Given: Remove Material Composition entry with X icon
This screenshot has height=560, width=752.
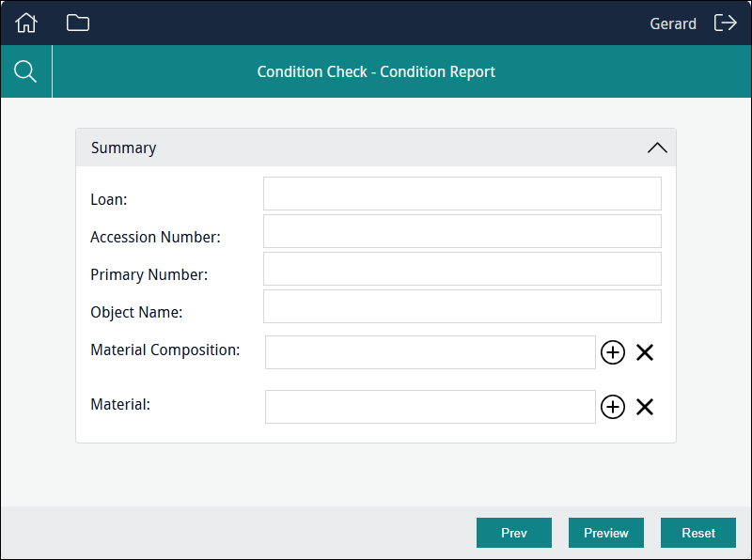Looking at the screenshot, I should 645,352.
